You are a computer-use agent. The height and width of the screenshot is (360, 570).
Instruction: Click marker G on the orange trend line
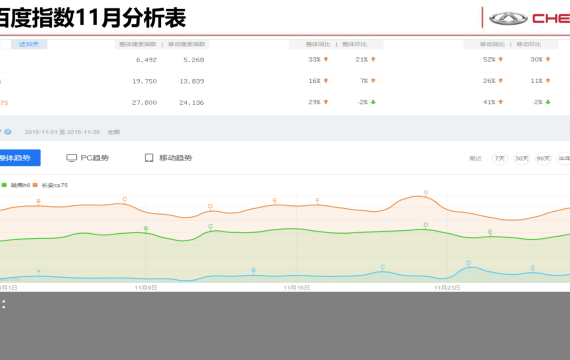pyautogui.click(x=426, y=192)
